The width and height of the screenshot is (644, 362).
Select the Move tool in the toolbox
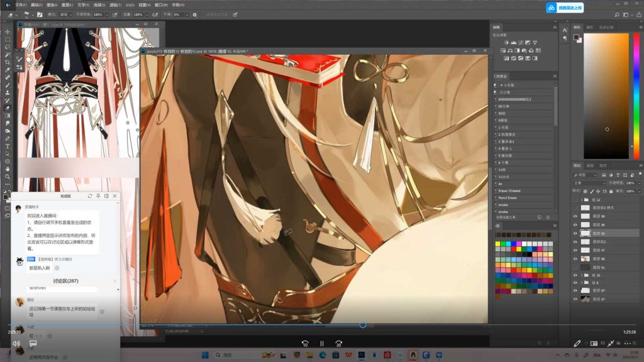click(8, 31)
